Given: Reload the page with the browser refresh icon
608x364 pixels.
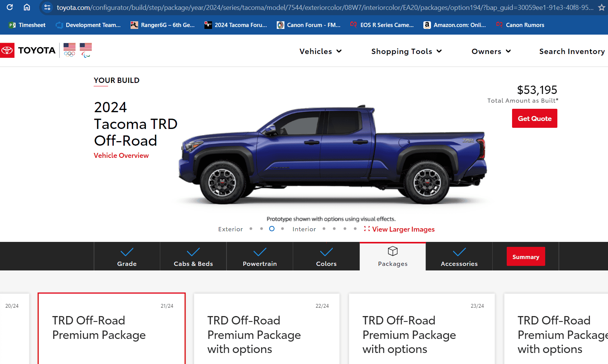Looking at the screenshot, I should pos(10,7).
